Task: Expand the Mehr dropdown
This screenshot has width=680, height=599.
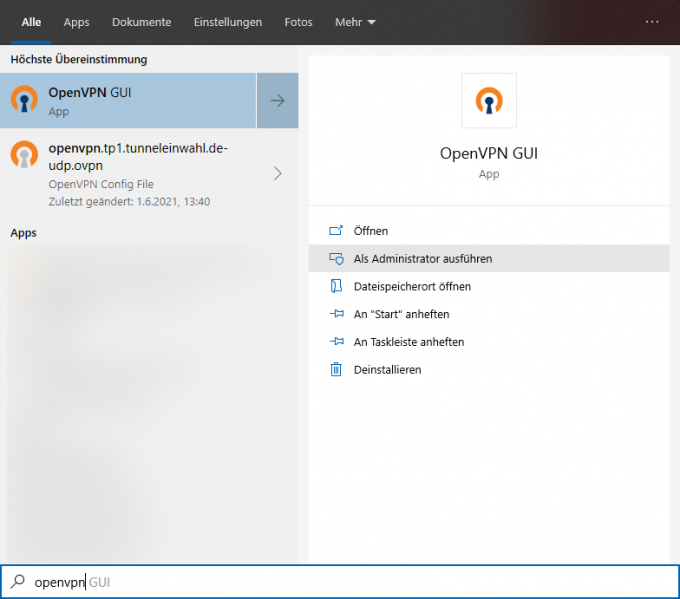Action: point(355,22)
